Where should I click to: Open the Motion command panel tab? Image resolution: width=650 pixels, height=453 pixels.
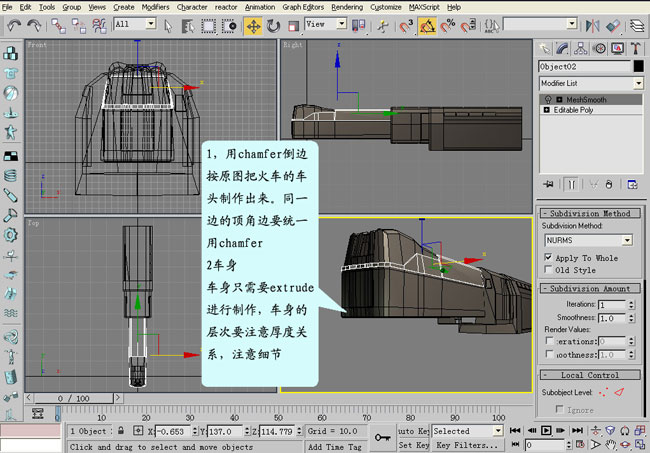[x=599, y=49]
